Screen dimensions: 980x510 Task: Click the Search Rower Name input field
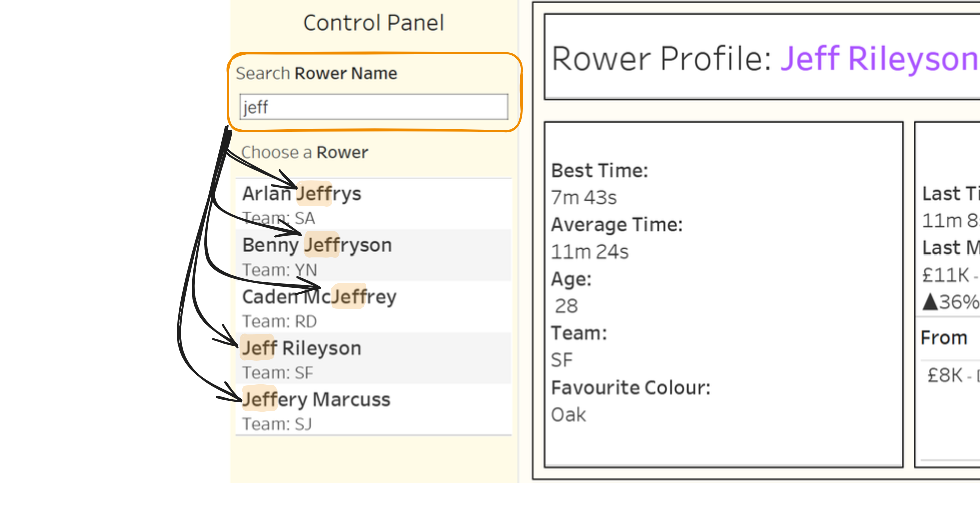(374, 107)
